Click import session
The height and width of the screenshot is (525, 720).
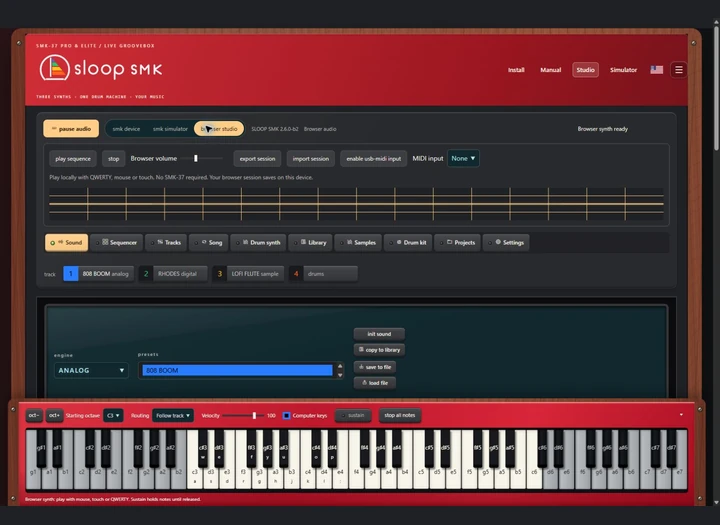[x=311, y=158]
